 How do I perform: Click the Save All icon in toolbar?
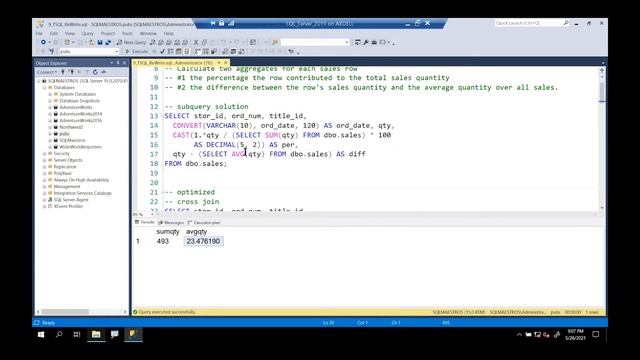(108, 42)
